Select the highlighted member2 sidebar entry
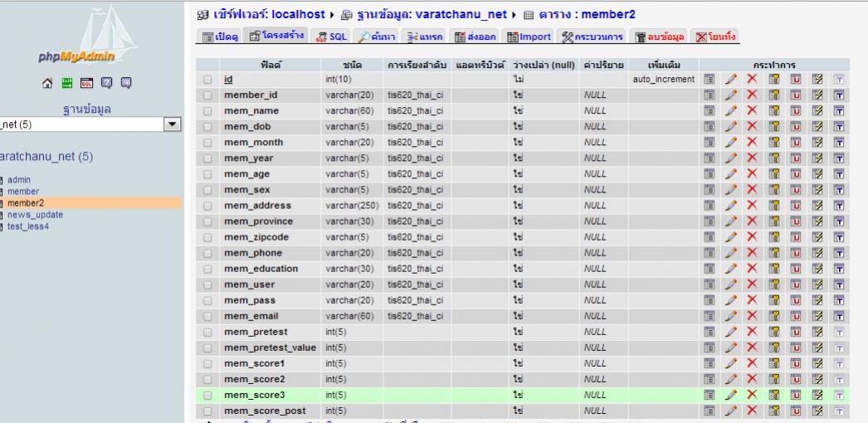Screen dimensions: 868x423 pos(26,203)
